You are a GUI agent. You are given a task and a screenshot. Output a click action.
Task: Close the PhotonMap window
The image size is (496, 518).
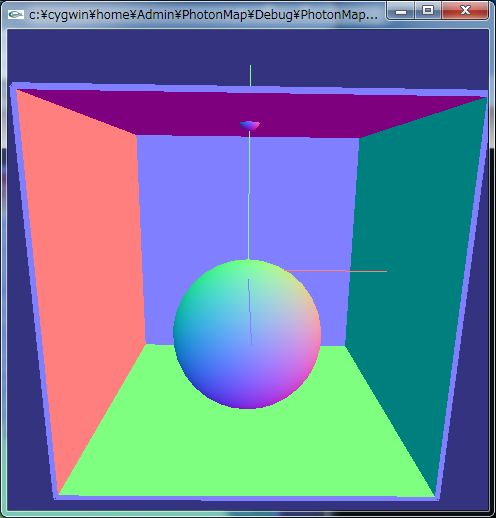pyautogui.click(x=465, y=11)
